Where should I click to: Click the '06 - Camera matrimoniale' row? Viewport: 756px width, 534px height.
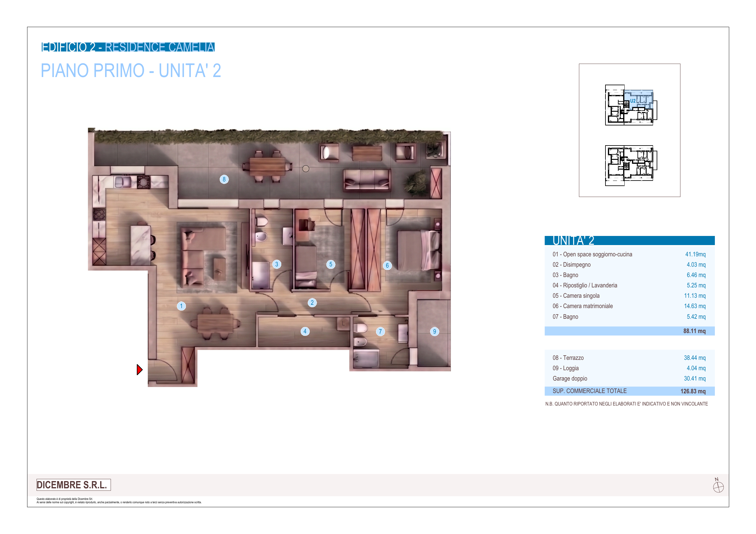coord(630,306)
